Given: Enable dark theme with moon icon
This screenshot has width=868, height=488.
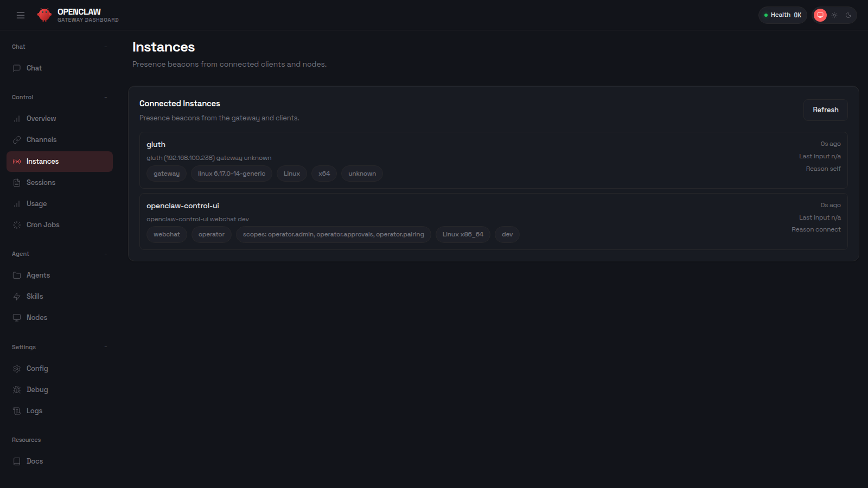Looking at the screenshot, I should [x=847, y=15].
